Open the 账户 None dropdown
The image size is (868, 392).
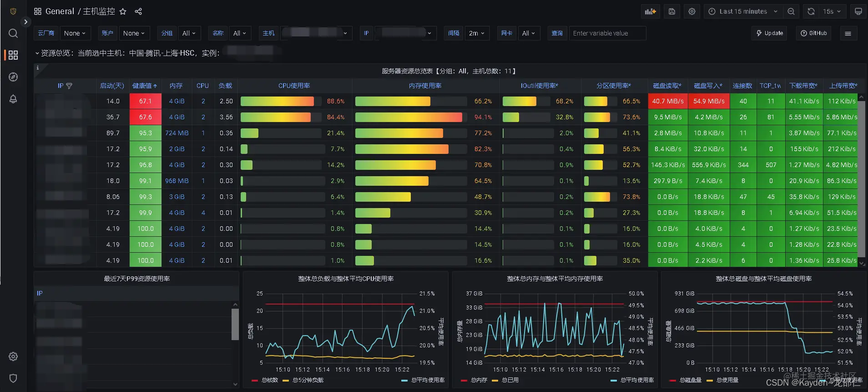134,33
